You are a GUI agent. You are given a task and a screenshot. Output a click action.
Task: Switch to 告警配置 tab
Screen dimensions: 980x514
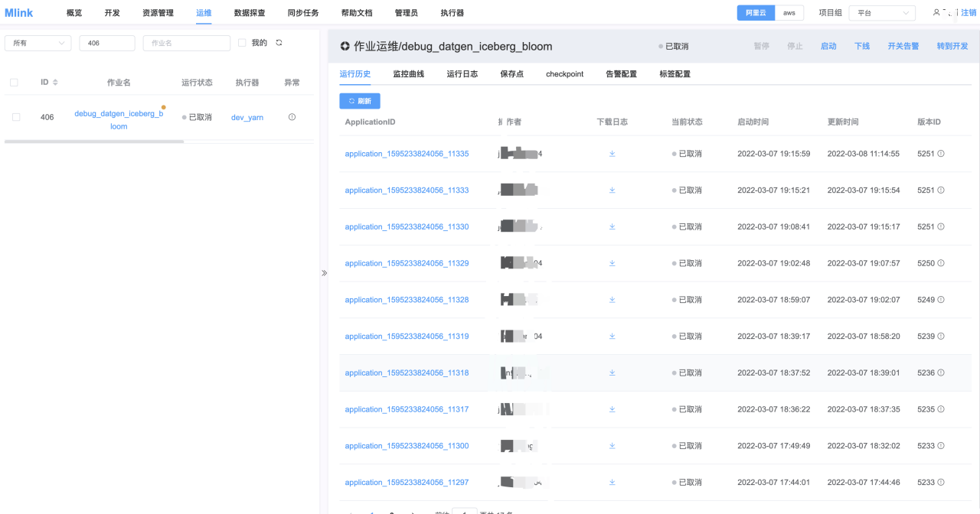[x=621, y=74]
